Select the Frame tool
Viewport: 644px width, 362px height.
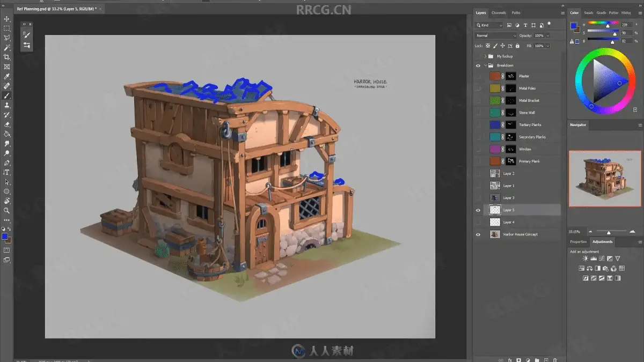[x=7, y=67]
